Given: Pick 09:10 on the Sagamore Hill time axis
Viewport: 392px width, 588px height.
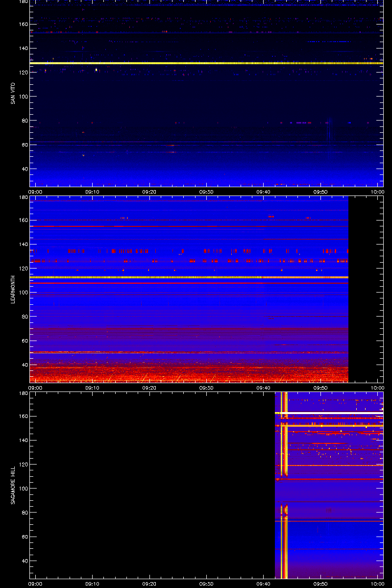Looking at the screenshot, I should click(x=92, y=584).
